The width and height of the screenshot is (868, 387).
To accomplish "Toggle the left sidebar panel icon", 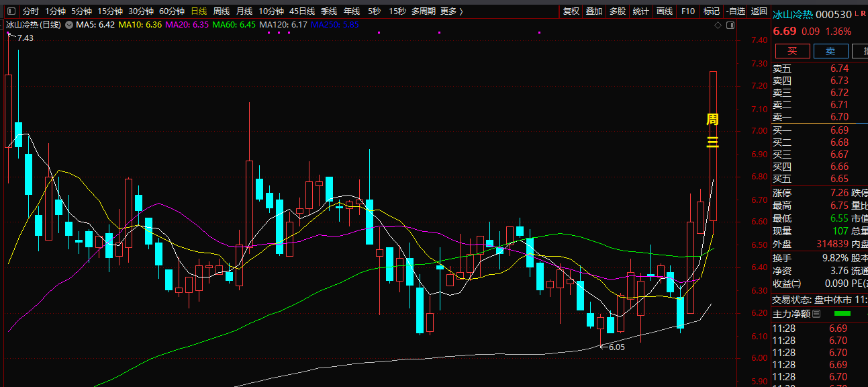I will [11, 11].
